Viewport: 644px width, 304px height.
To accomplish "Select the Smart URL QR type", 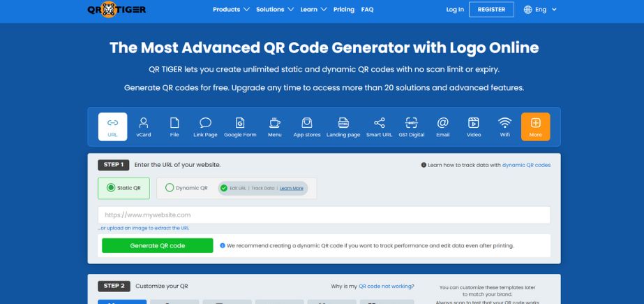I will 379,126.
